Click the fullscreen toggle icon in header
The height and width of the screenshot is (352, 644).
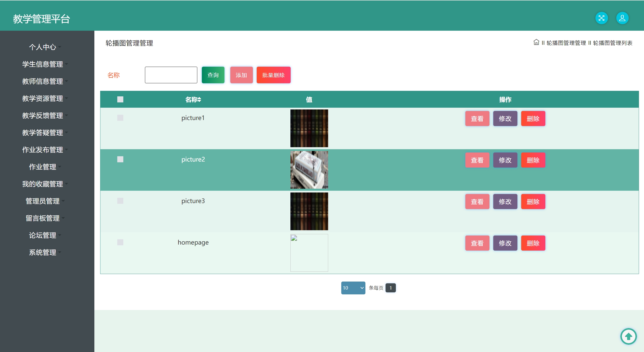coord(601,18)
